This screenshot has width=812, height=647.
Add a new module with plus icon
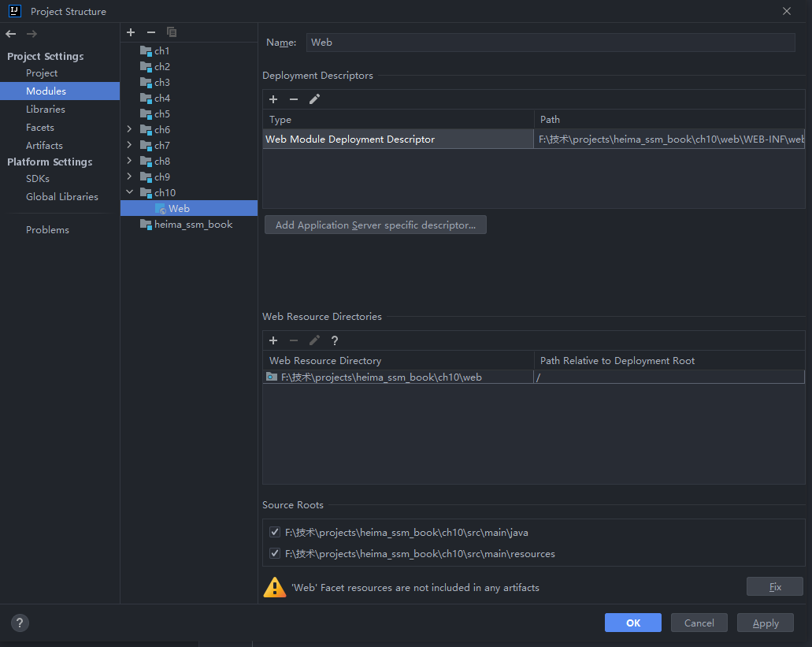pyautogui.click(x=131, y=32)
